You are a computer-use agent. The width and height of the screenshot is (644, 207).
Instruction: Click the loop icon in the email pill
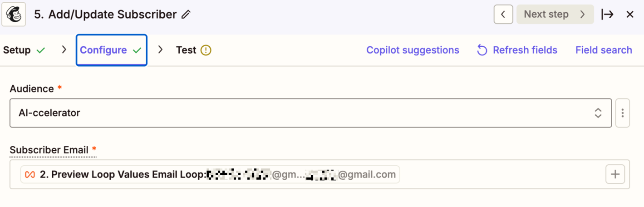[x=30, y=174]
